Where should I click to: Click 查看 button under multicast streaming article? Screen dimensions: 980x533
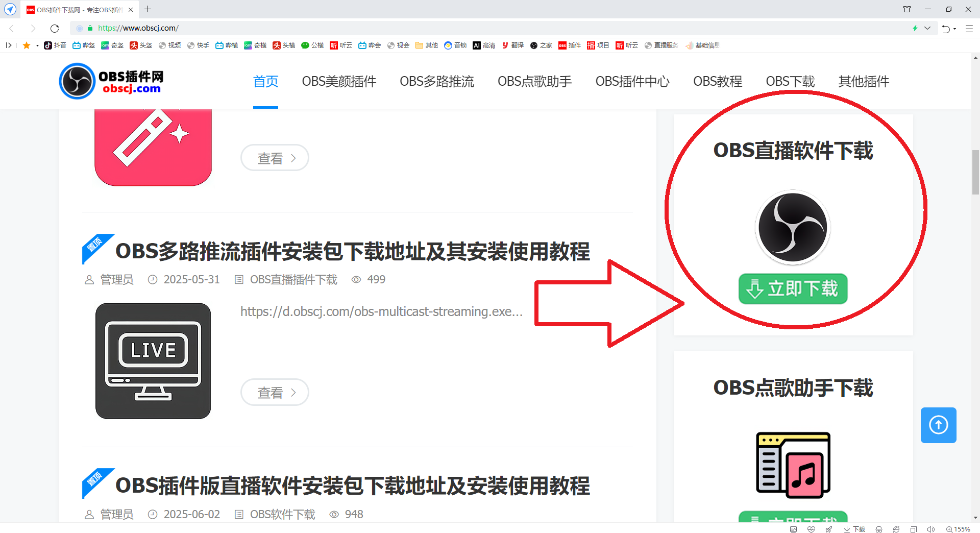(x=275, y=392)
